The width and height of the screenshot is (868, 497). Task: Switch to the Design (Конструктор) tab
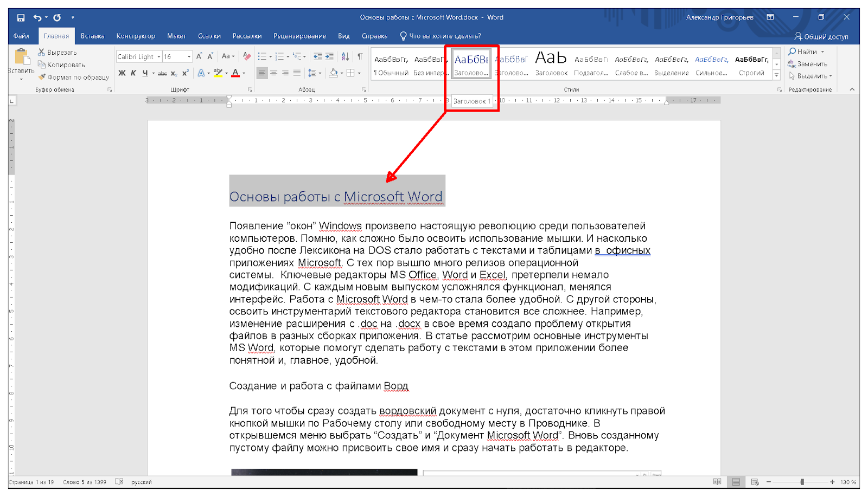136,36
